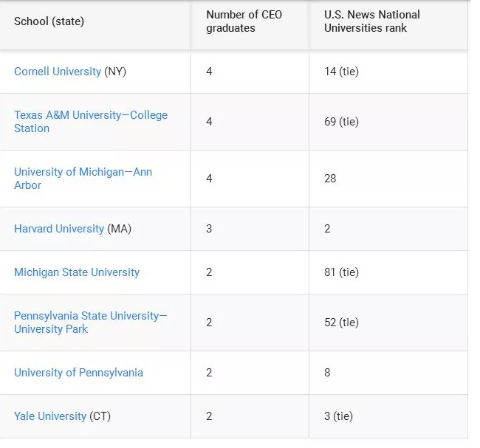Go to the University of Pennsylvania link
The height and width of the screenshot is (448, 480).
coord(79,373)
